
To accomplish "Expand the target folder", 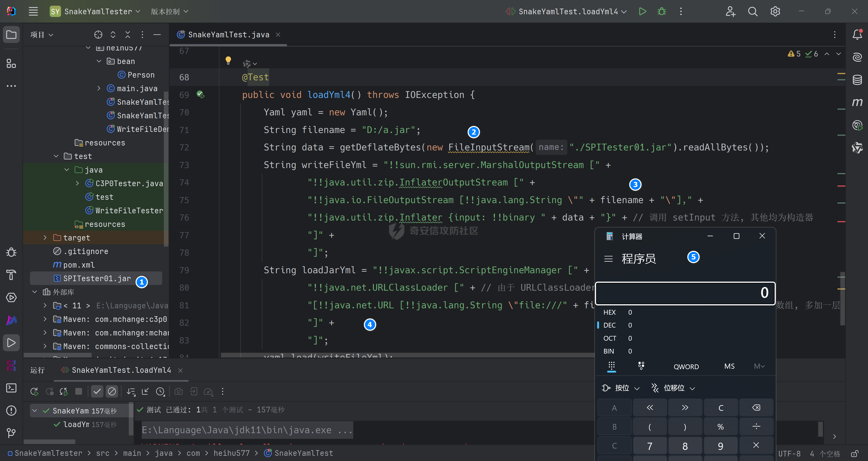I will (45, 238).
